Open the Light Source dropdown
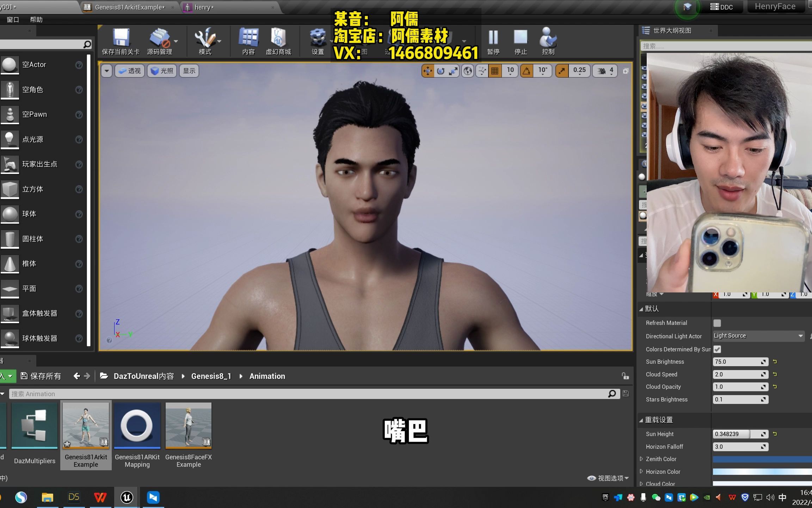 [758, 335]
